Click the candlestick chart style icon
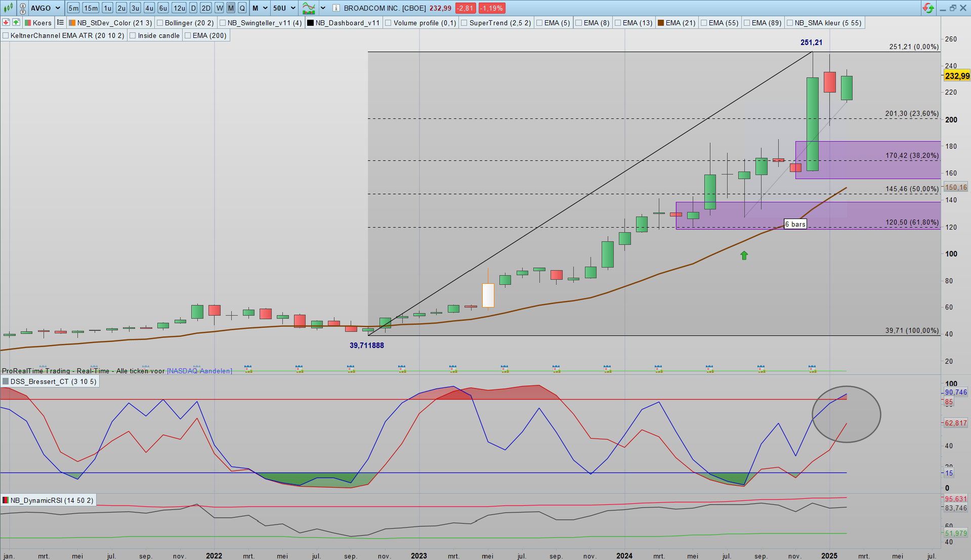 pos(8,8)
